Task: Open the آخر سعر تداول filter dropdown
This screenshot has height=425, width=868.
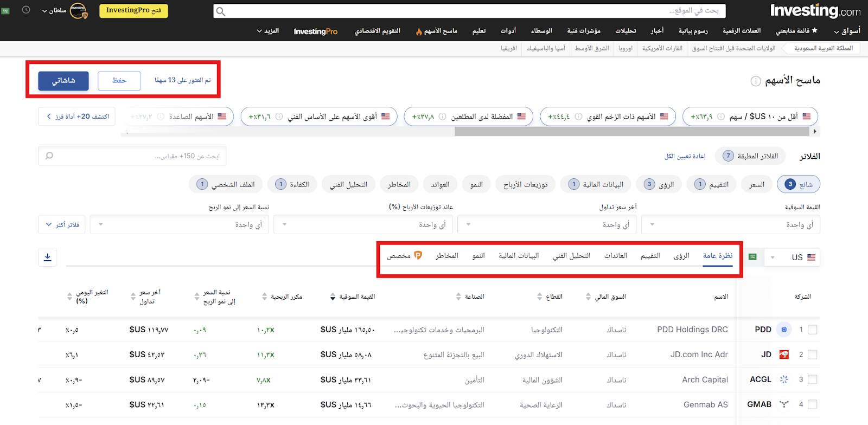Action: point(547,224)
